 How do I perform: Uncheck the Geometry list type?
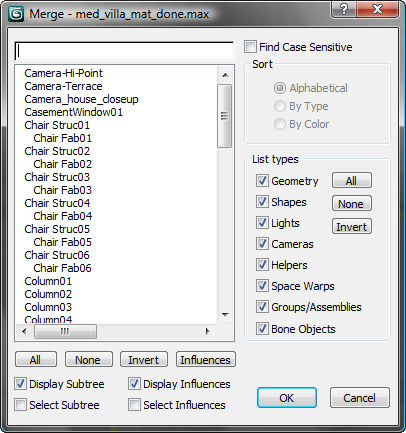pos(262,181)
